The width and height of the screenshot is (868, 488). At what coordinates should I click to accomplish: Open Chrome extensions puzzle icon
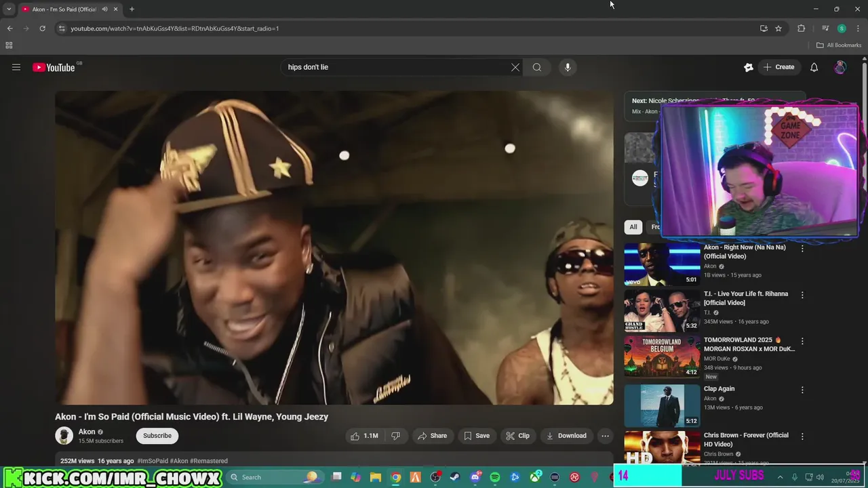(802, 28)
